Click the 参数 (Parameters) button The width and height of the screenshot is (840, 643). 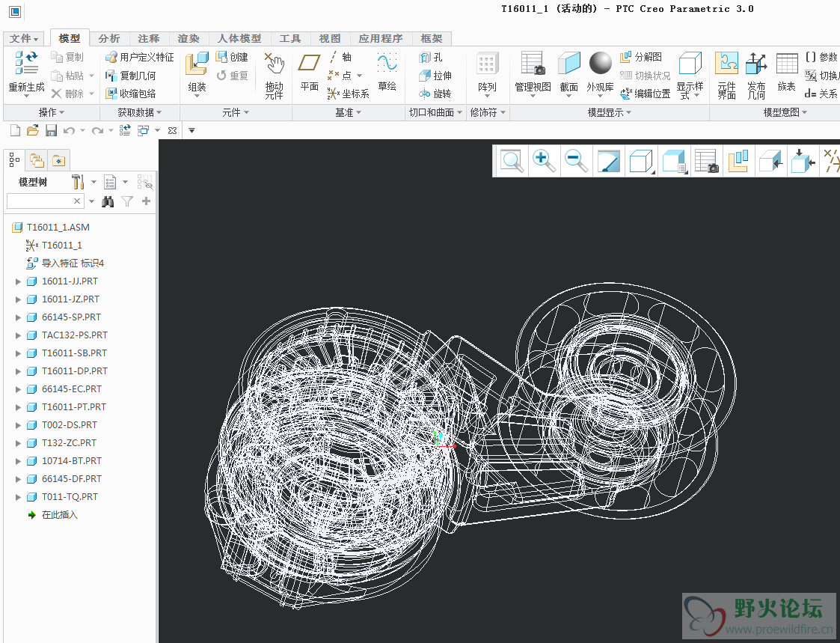821,57
